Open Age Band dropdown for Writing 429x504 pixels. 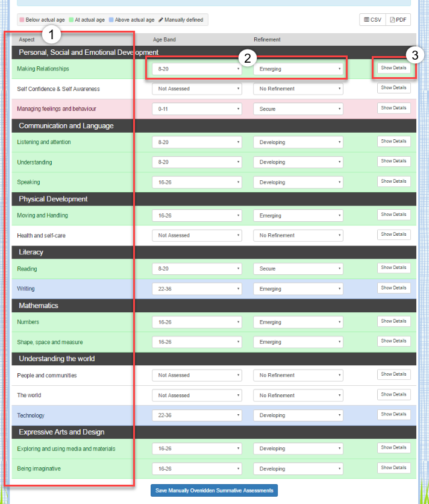[197, 289]
